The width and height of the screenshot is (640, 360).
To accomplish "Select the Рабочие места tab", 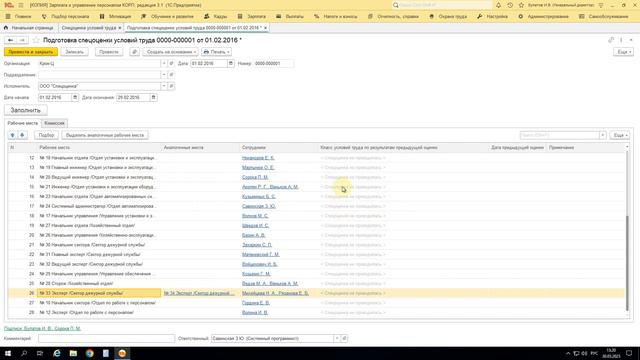I will (22, 123).
